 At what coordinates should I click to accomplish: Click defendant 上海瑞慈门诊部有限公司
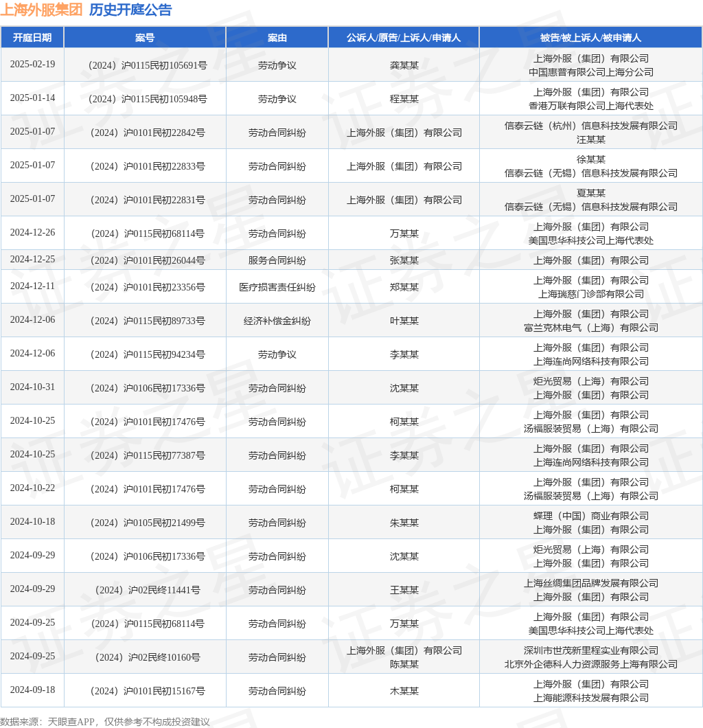click(x=590, y=295)
